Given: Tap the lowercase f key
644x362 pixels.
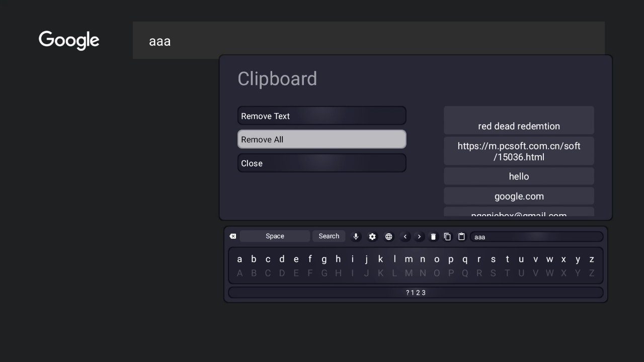Looking at the screenshot, I should (310, 259).
